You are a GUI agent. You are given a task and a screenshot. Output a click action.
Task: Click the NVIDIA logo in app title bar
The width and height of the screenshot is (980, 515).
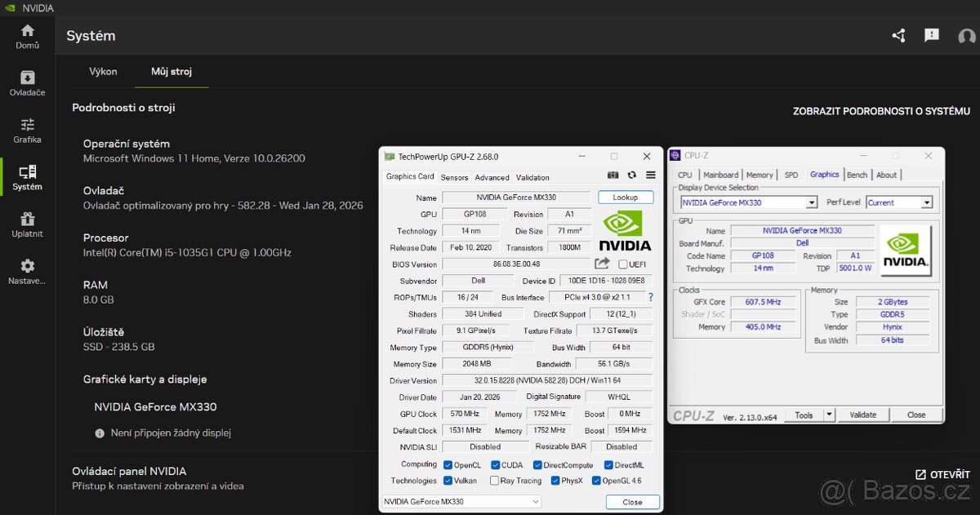[x=10, y=8]
